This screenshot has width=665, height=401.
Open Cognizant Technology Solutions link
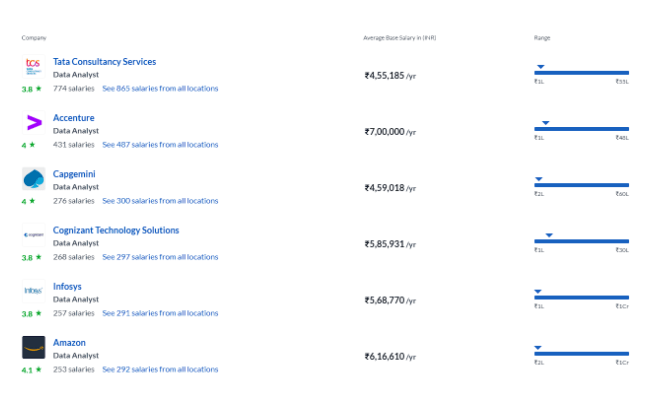[x=116, y=230]
